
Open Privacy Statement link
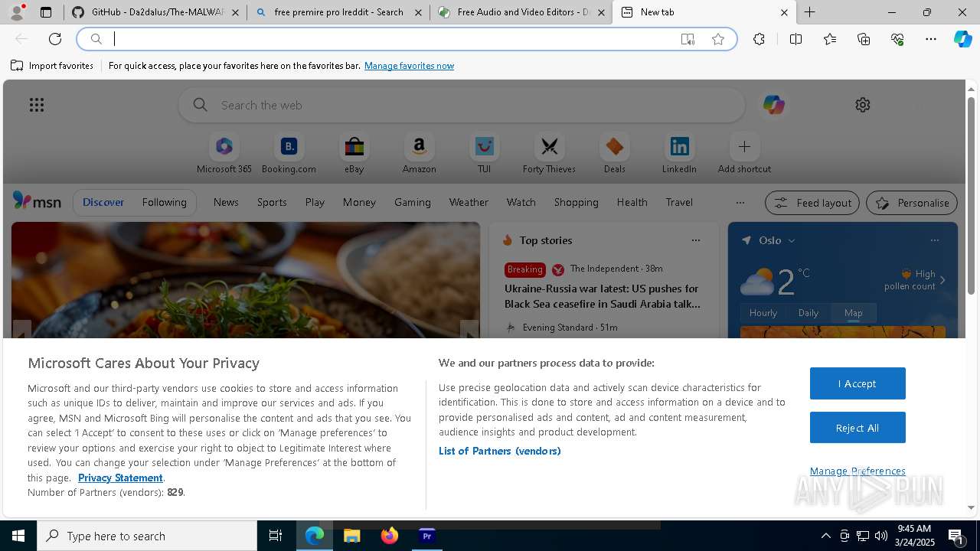[x=120, y=478]
